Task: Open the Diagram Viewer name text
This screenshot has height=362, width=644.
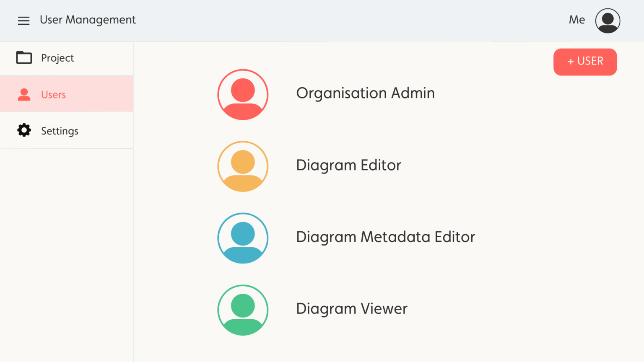Action: click(x=351, y=309)
